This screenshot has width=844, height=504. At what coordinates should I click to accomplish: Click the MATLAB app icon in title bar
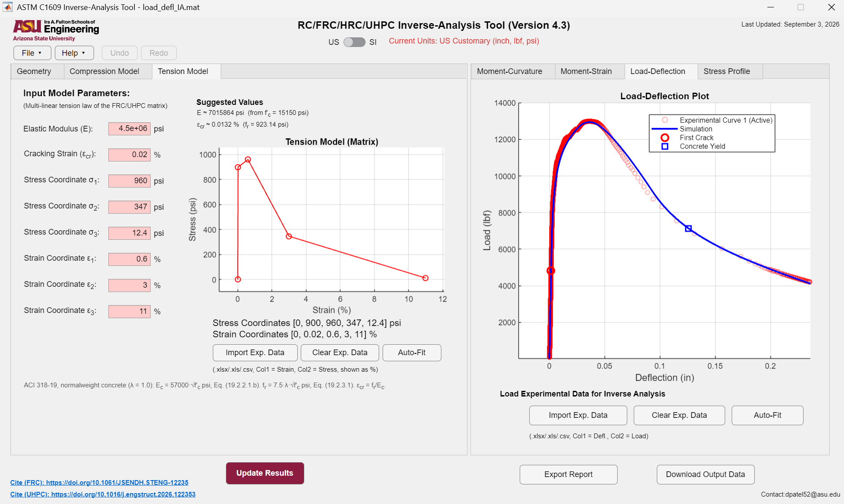click(x=7, y=7)
